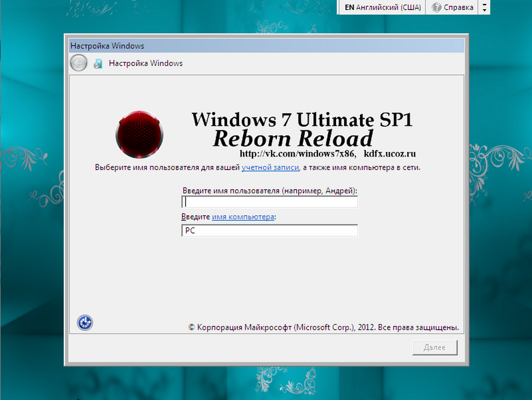Click the Справка help question icon
Viewport: 532px width, 400px height.
pyautogui.click(x=436, y=7)
